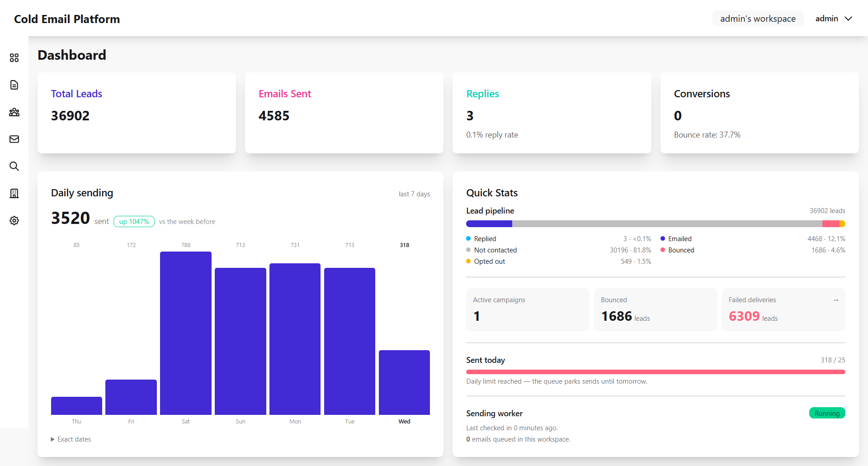
Task: Click the Mon bar in chart
Action: pyautogui.click(x=295, y=339)
